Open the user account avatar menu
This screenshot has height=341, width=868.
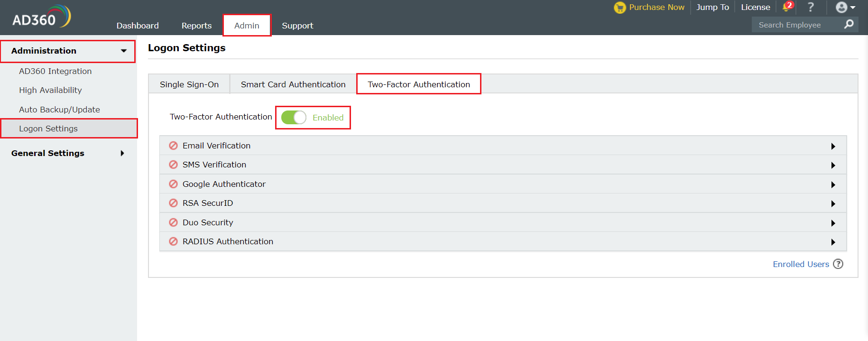pyautogui.click(x=845, y=7)
